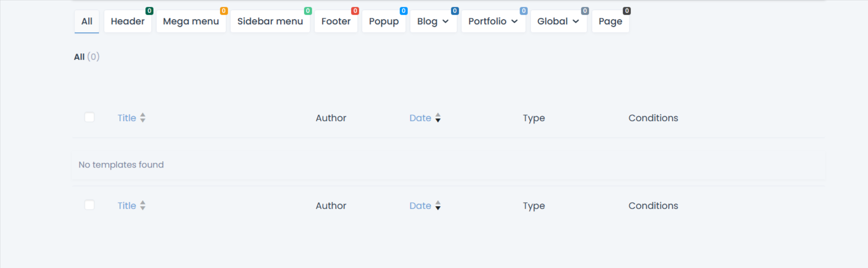The image size is (868, 268).
Task: Sort the top Title column arrows
Action: [x=143, y=118]
